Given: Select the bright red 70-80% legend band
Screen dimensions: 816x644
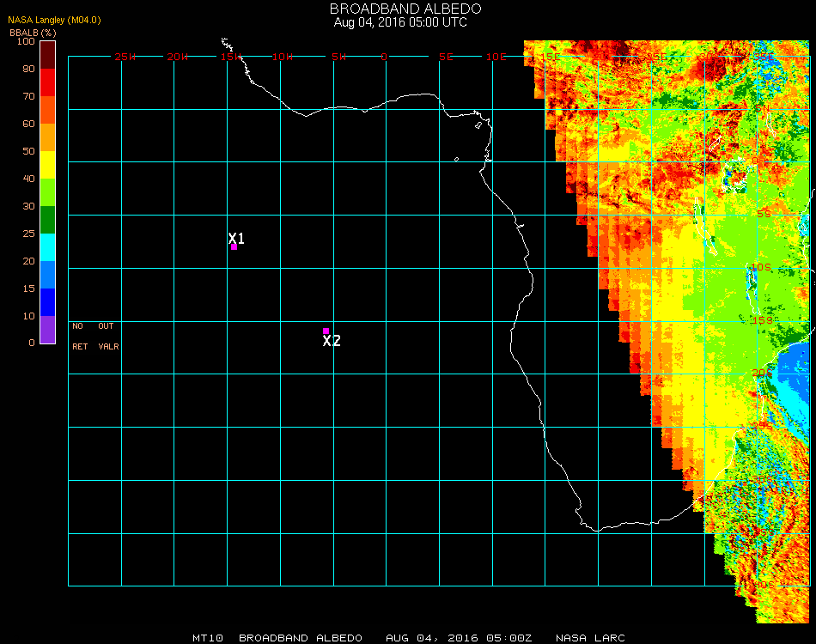Looking at the screenshot, I should coord(47,82).
